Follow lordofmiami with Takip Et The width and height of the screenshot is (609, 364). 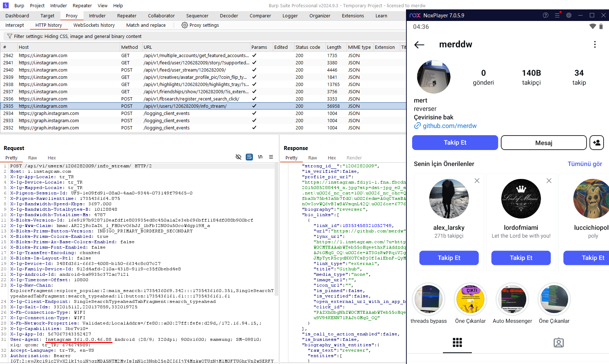click(521, 258)
